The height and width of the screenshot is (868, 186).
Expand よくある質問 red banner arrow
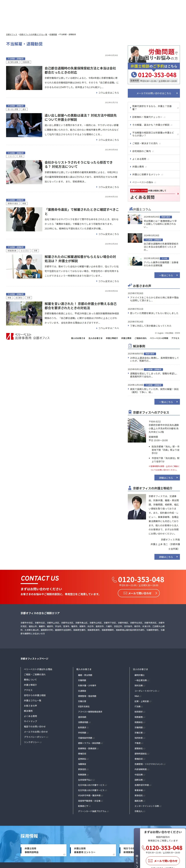[178, 194]
